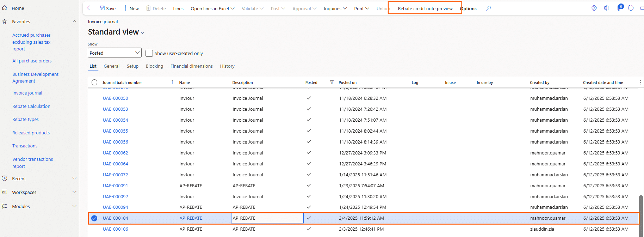The height and width of the screenshot is (237, 644).
Task: Click the search magnifier icon in toolbar
Action: pos(488,8)
